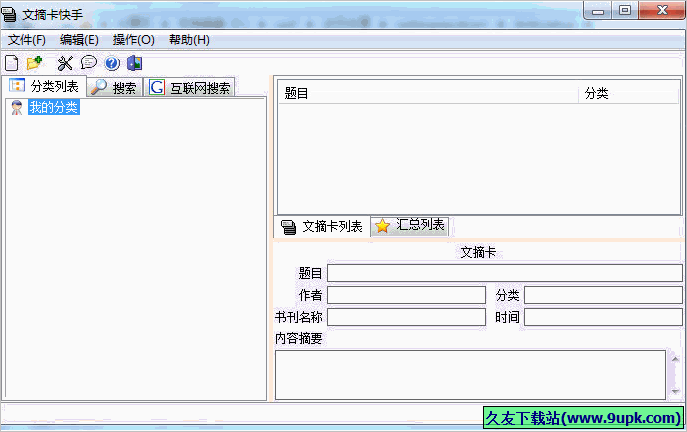
Task: Click the 内容摘要 scrollbar up arrow
Action: click(x=675, y=359)
